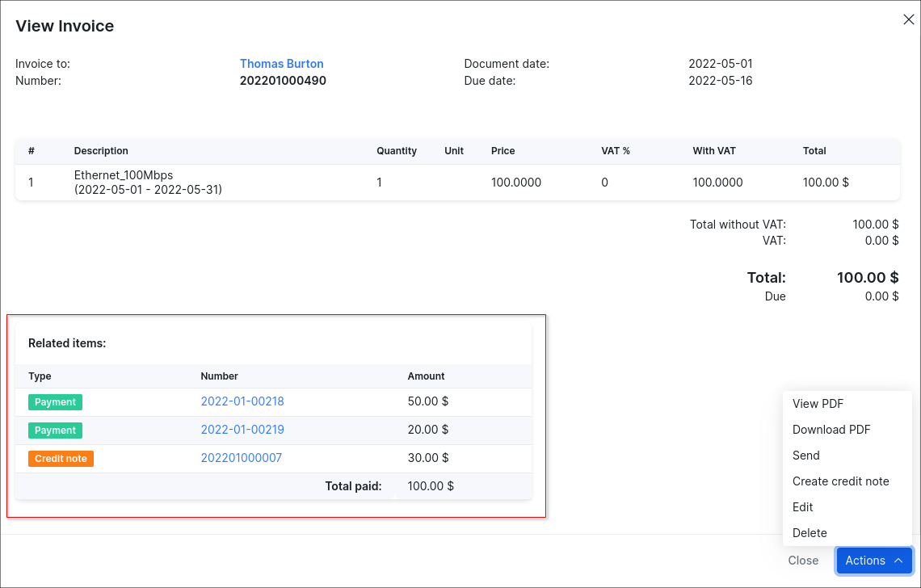This screenshot has width=921, height=588.
Task: Click the Amount column header in Related items
Action: coord(426,376)
